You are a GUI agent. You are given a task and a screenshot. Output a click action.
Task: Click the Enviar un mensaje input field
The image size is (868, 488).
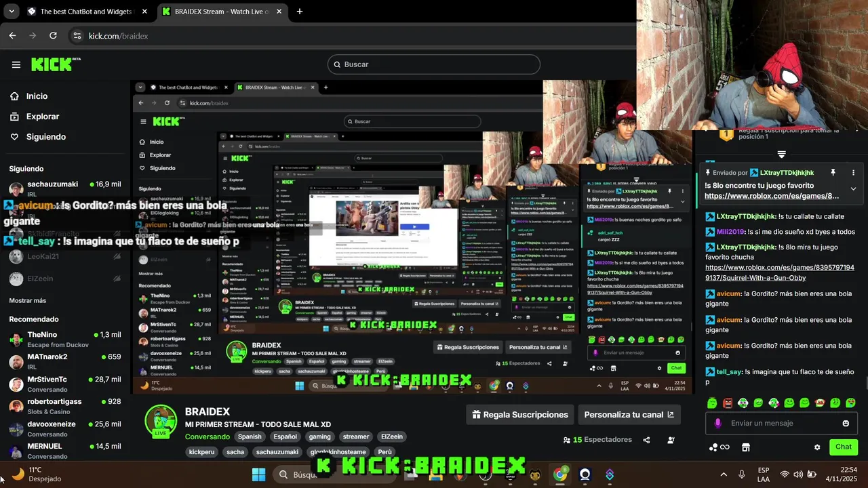(x=783, y=424)
